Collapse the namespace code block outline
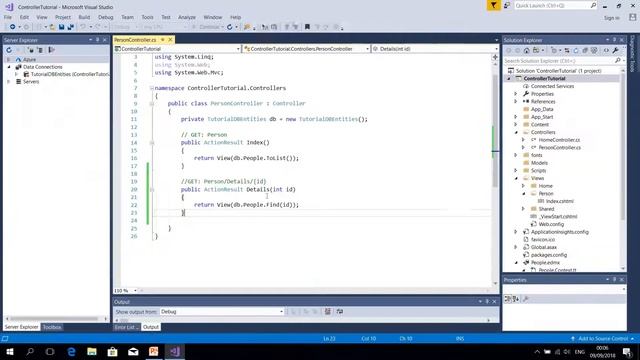The width and height of the screenshot is (640, 360). (x=151, y=88)
